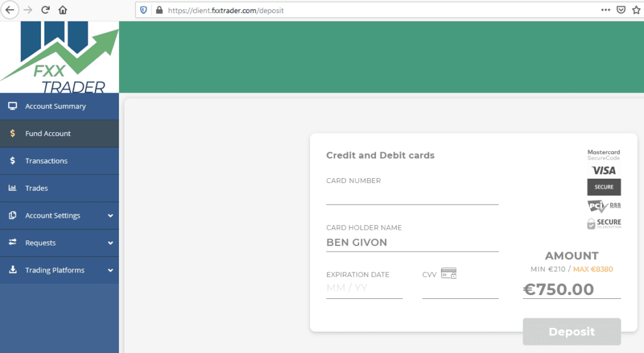This screenshot has height=353, width=644.
Task: Focus the CVV input field
Action: point(460,289)
